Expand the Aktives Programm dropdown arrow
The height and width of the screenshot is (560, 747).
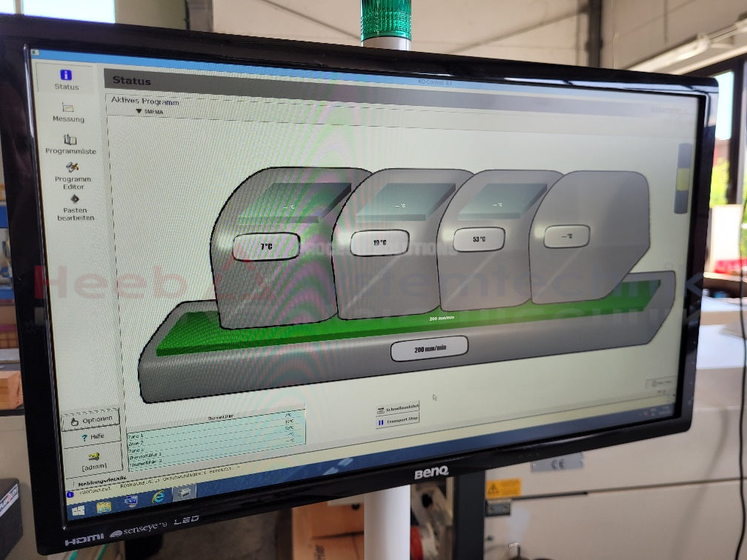coord(139,111)
